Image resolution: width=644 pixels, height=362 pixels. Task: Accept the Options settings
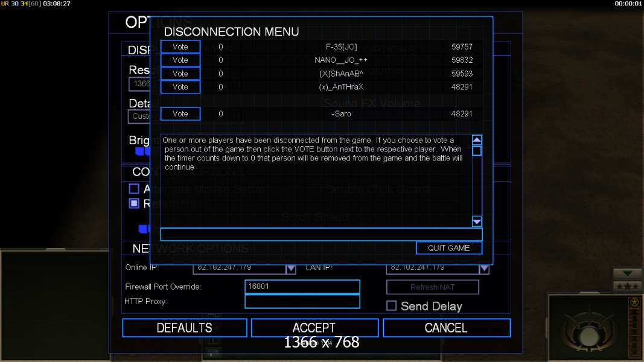[314, 328]
